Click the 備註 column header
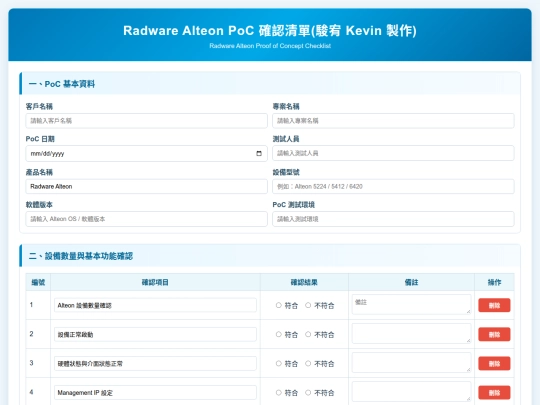This screenshot has width=540, height=405. click(412, 282)
